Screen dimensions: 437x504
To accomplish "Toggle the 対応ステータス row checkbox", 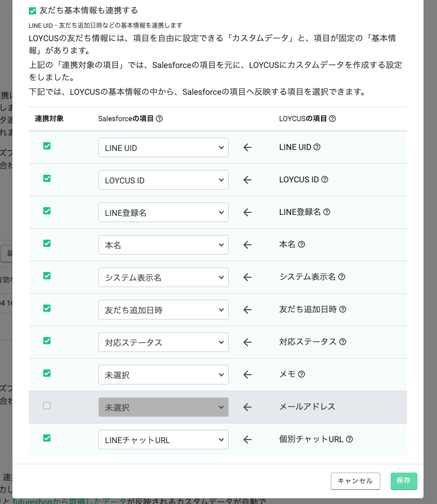I will (x=47, y=341).
